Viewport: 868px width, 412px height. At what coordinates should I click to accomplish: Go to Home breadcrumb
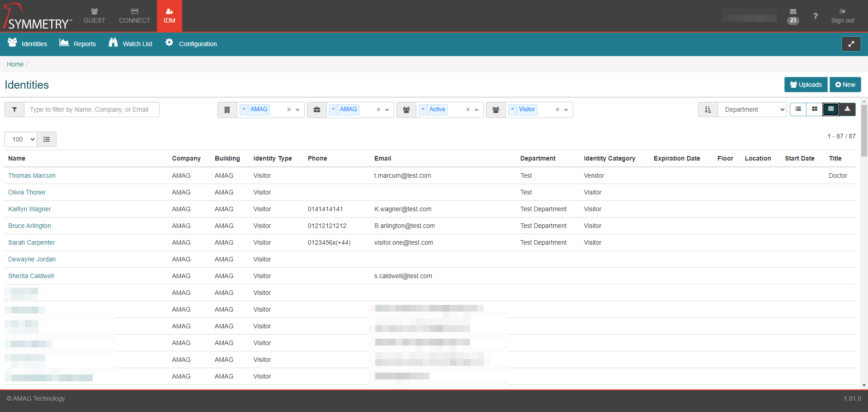tap(15, 64)
